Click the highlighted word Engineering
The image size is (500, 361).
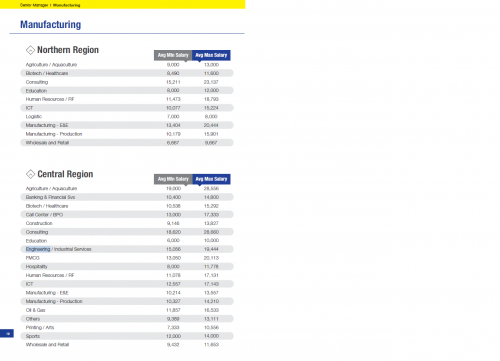tap(38, 249)
